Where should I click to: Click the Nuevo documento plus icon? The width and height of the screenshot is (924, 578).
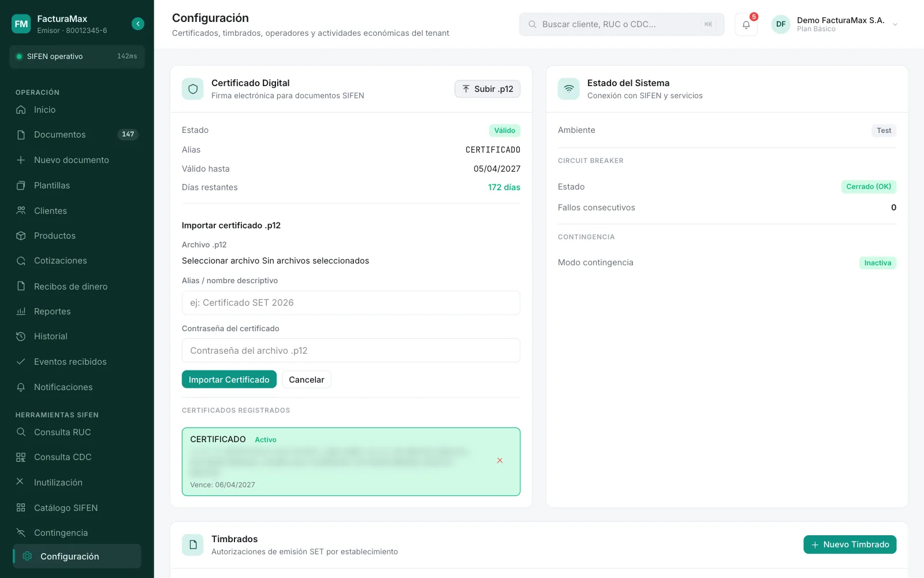(x=21, y=160)
